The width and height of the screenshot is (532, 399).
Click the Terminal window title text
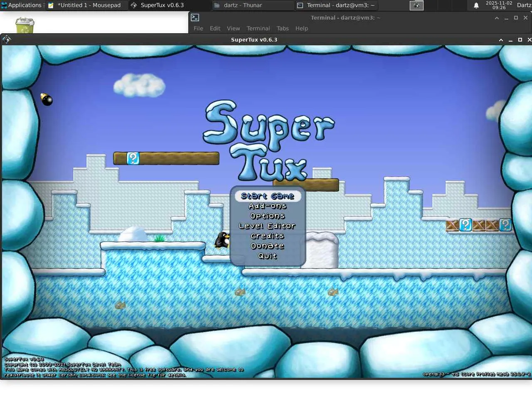click(x=345, y=18)
